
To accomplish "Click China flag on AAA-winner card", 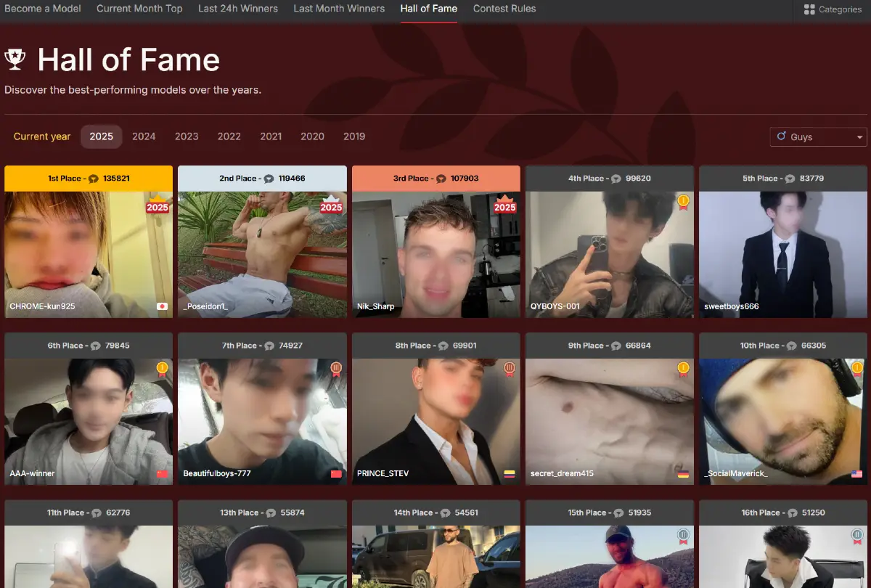I will 162,474.
